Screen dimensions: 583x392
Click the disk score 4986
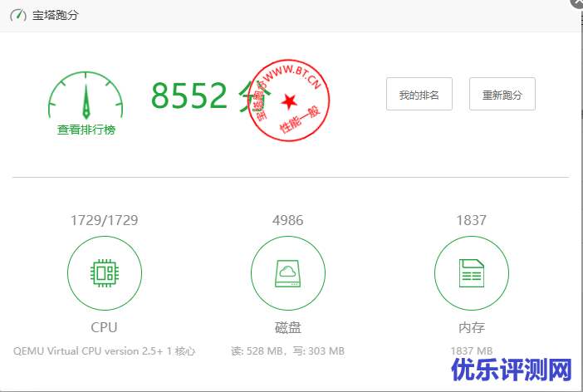287,220
